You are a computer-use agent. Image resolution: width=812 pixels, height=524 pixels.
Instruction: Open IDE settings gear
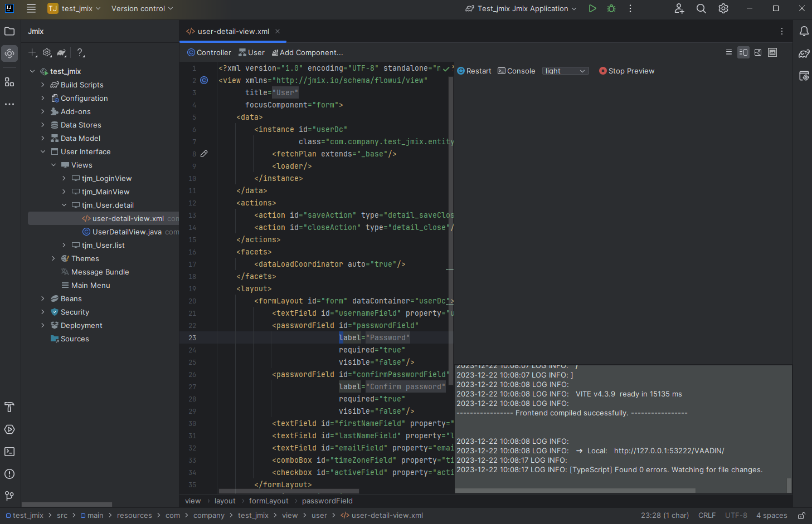[x=723, y=8]
